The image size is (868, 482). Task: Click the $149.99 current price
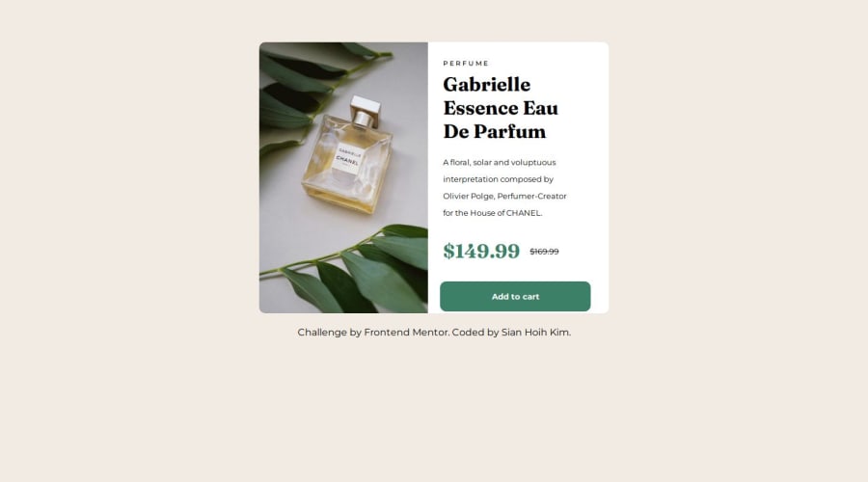click(481, 252)
